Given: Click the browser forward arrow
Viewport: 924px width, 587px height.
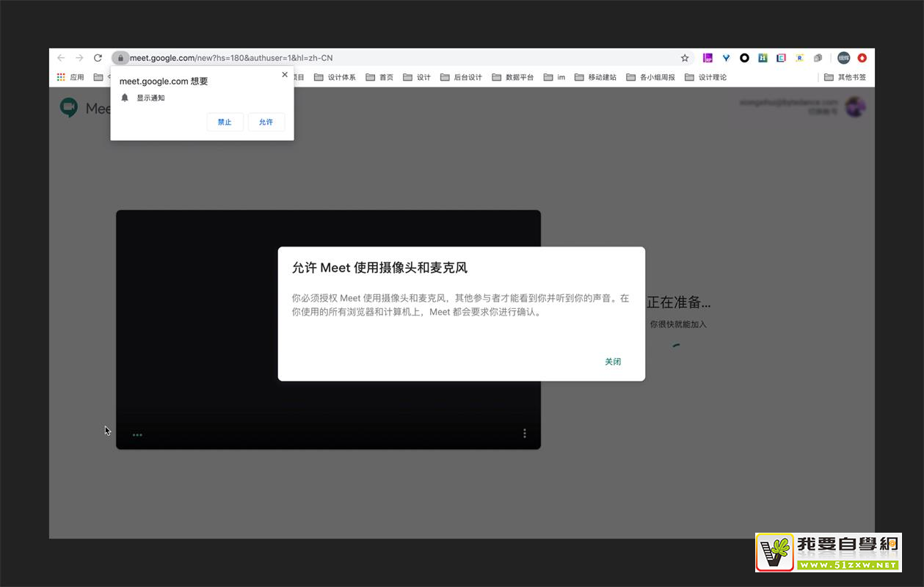Looking at the screenshot, I should (x=79, y=58).
